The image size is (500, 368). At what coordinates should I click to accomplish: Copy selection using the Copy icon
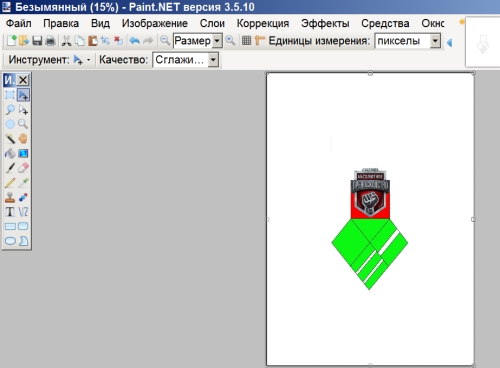click(79, 41)
